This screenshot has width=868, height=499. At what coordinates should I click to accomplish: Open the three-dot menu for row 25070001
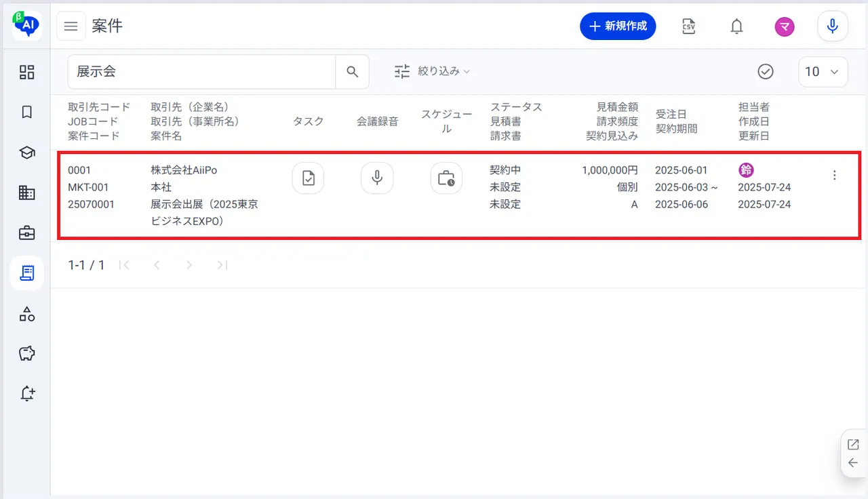pyautogui.click(x=834, y=175)
